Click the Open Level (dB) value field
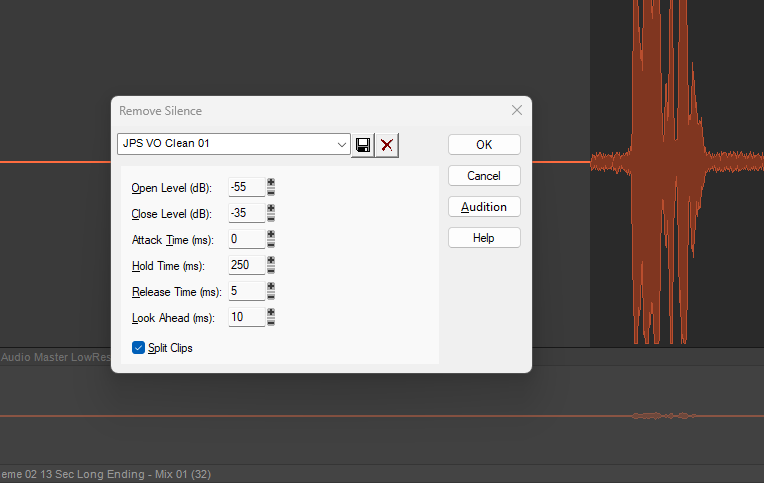 click(x=246, y=187)
